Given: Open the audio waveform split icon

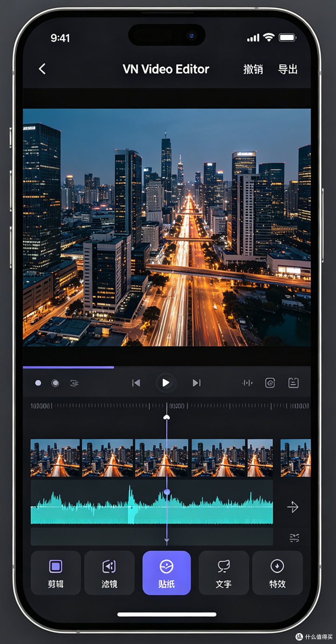Looking at the screenshot, I should tap(247, 383).
